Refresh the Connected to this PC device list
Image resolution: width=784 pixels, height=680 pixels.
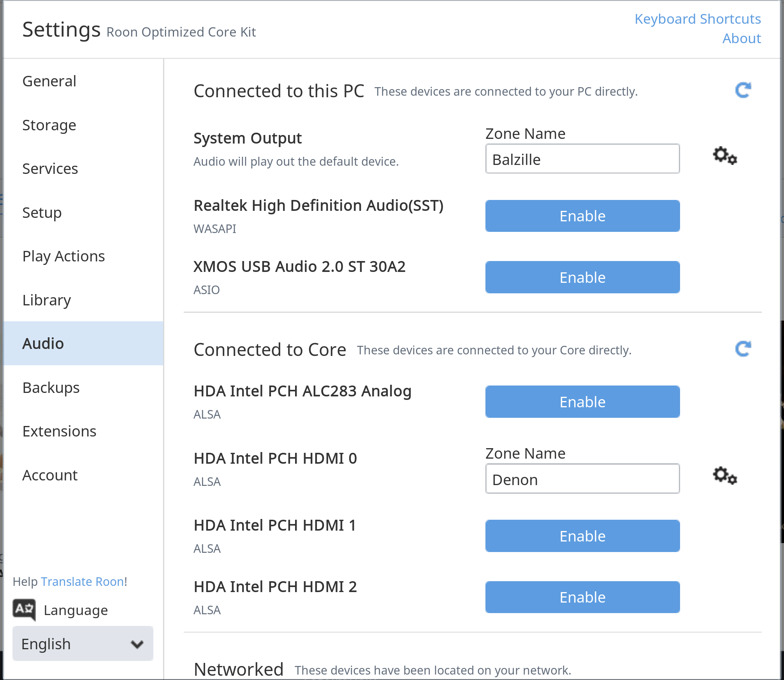point(743,90)
